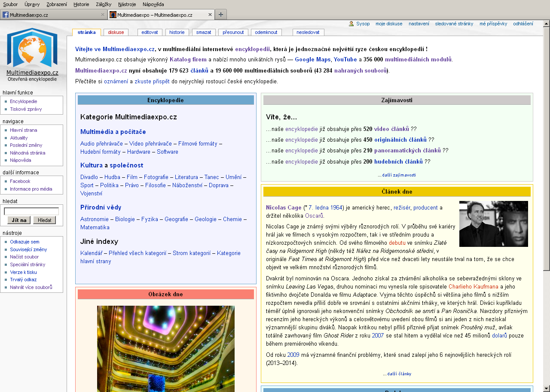550x392 pixels.
Task: Follow the Google Maps link
Action: coord(312,60)
